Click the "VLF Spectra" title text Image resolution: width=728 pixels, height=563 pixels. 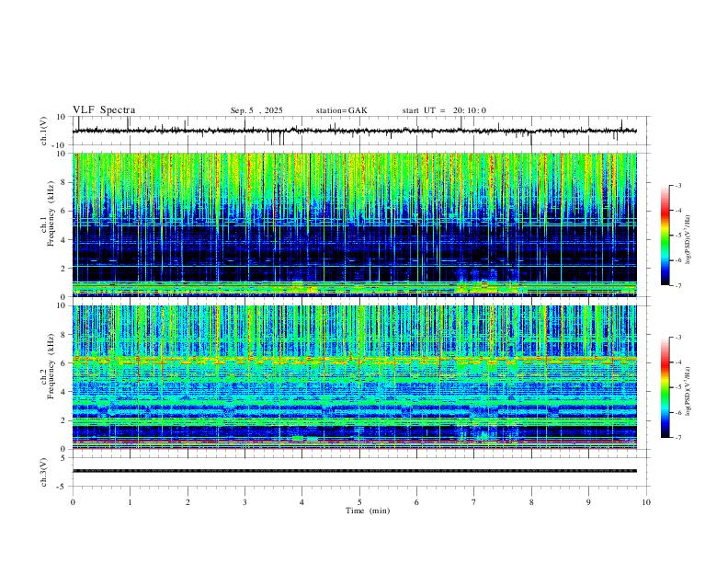[104, 110]
